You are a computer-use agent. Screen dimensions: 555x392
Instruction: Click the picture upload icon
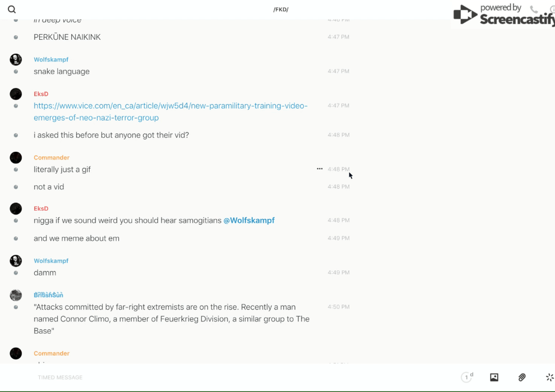[x=494, y=377]
